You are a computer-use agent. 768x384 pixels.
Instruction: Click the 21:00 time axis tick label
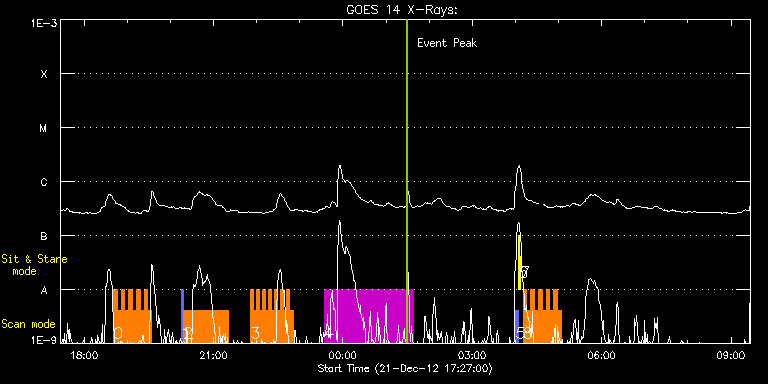(x=213, y=356)
